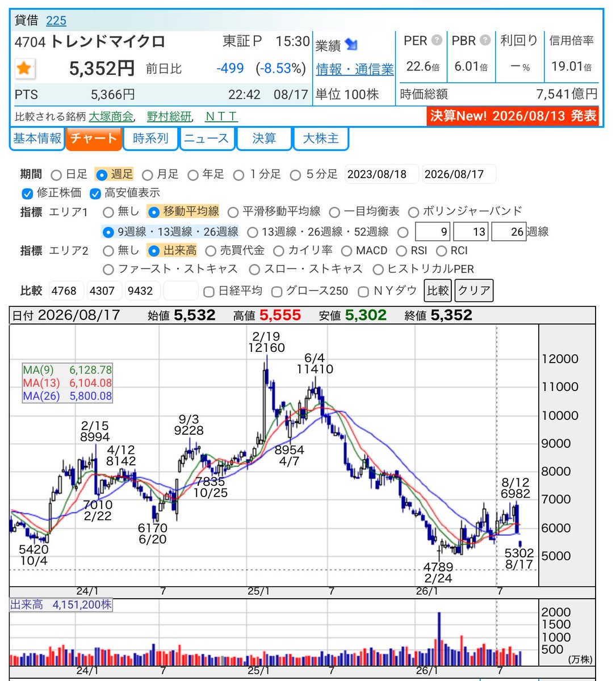Select the 平滑移動平均線 radio button
Screen dimensions: 616x681
[233, 212]
